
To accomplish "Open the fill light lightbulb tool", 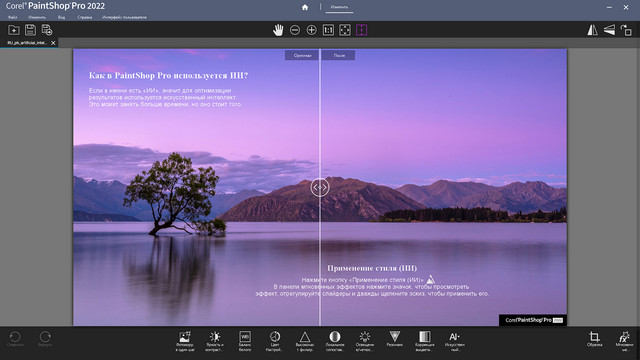I will pos(364,341).
